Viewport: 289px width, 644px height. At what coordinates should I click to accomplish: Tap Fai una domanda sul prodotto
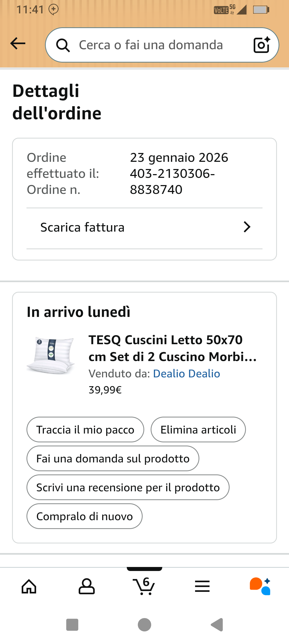tap(113, 459)
